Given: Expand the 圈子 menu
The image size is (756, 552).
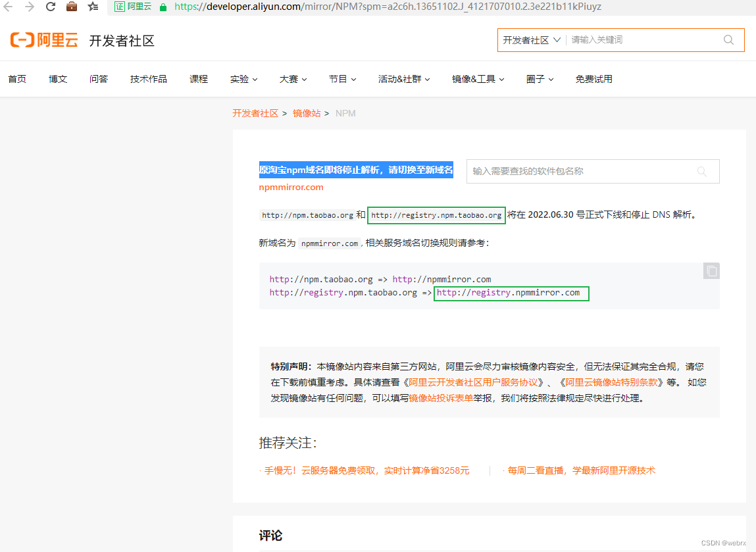Looking at the screenshot, I should click(x=540, y=79).
